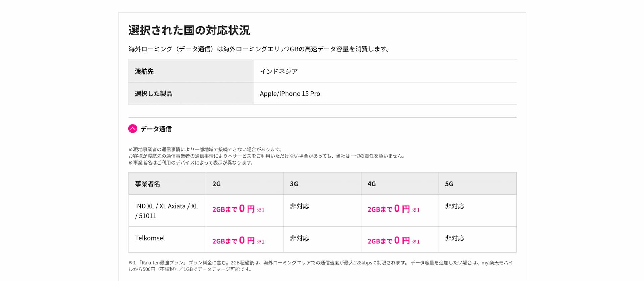Click the IND XL / XL Axiata carrier cell
The height and width of the screenshot is (281, 644).
point(167,211)
